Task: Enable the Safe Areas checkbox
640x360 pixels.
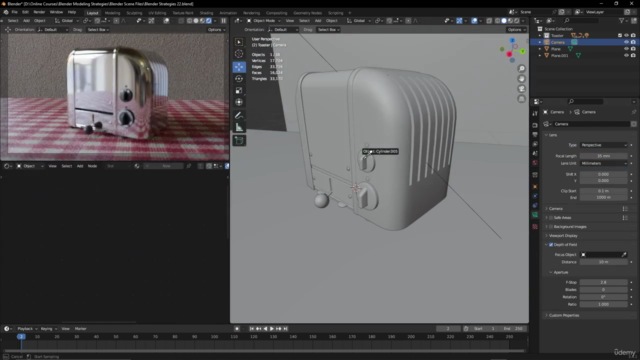Action: coord(551,218)
